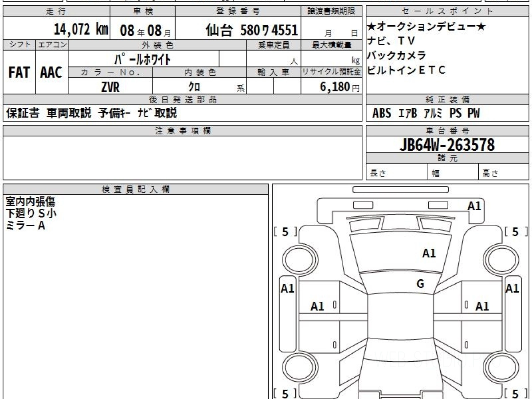Click the エアコン header
The width and height of the screenshot is (532, 399).
click(x=52, y=45)
